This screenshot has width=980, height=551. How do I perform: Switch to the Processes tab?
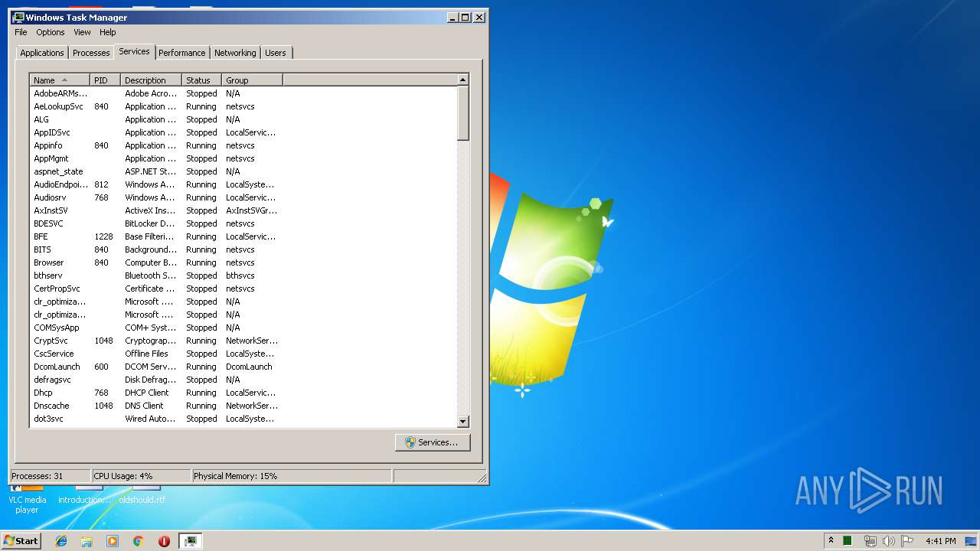coord(91,53)
